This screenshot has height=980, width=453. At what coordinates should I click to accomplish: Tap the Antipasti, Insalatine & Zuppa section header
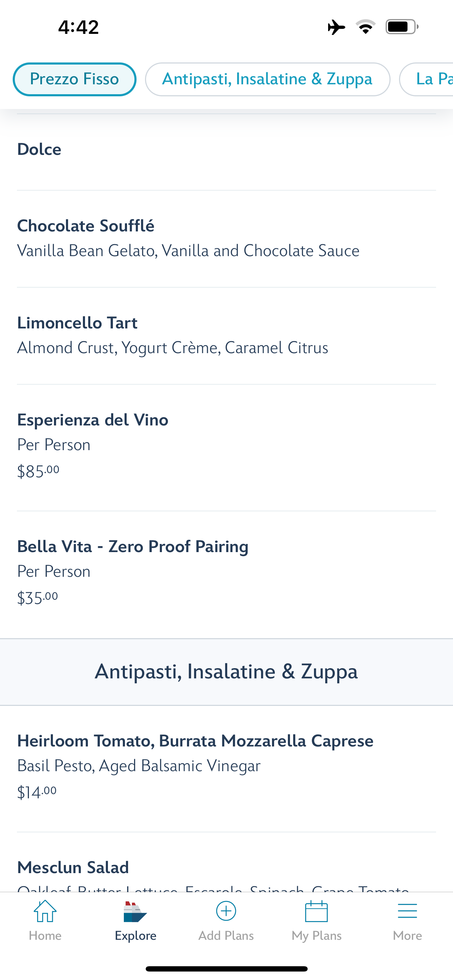(226, 671)
